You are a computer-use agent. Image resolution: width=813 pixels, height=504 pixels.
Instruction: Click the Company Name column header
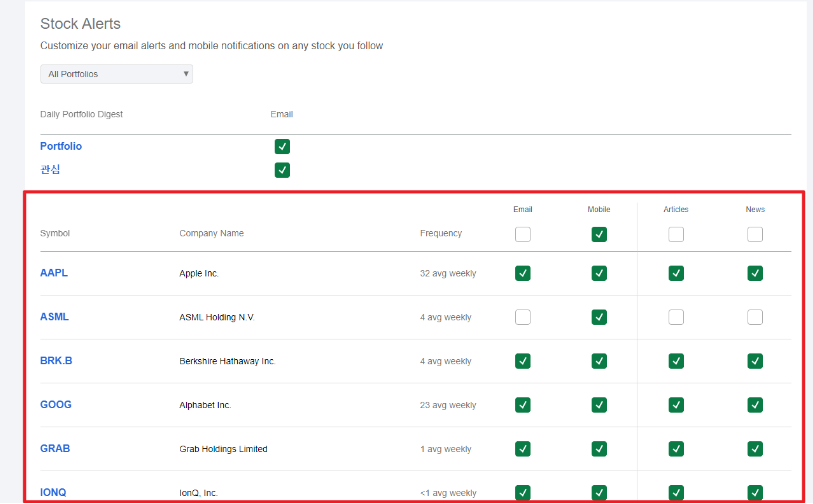(x=212, y=233)
